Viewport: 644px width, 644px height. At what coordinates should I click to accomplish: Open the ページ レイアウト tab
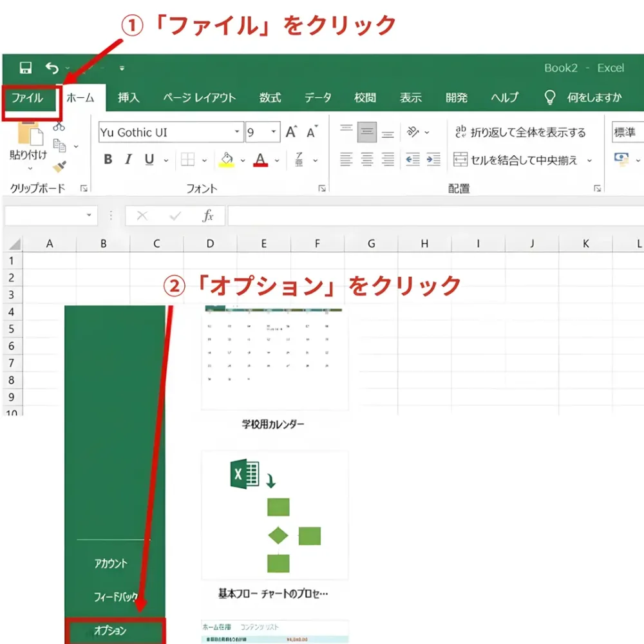click(x=199, y=98)
